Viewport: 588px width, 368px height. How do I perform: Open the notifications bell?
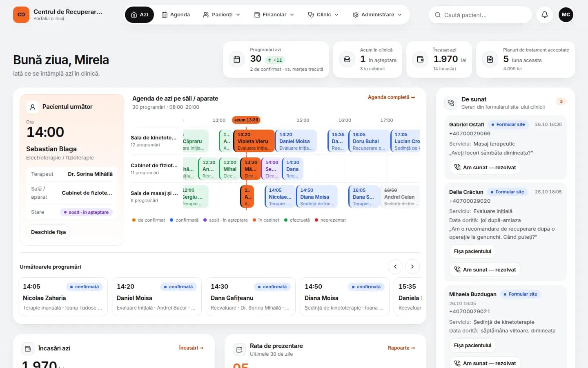click(545, 15)
